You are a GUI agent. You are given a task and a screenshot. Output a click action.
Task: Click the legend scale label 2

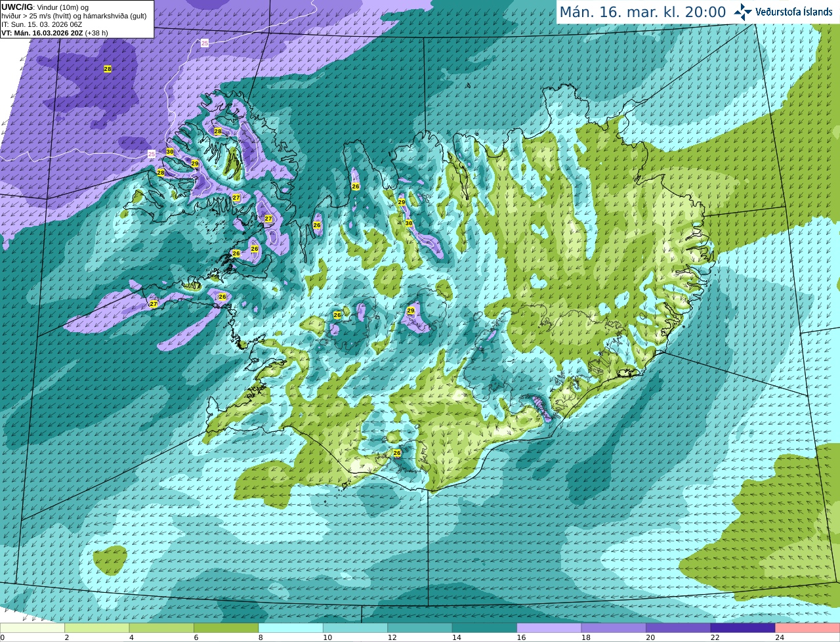click(x=67, y=637)
